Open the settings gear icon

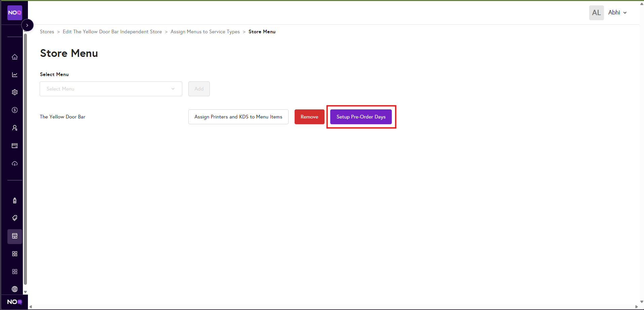coord(15,92)
